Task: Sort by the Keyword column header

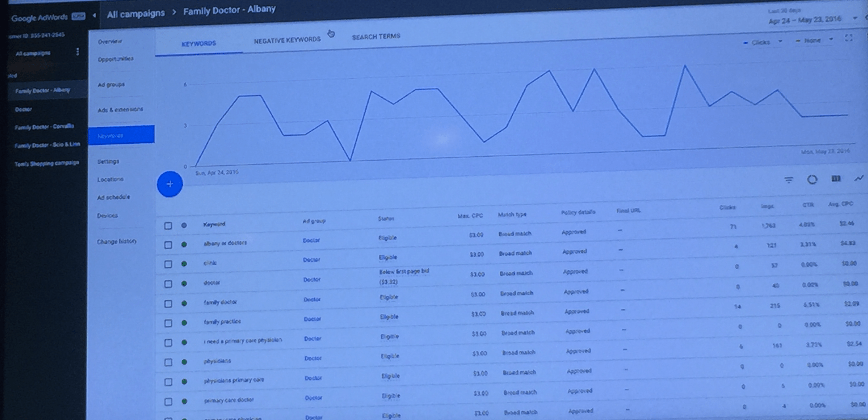Action: click(x=214, y=224)
